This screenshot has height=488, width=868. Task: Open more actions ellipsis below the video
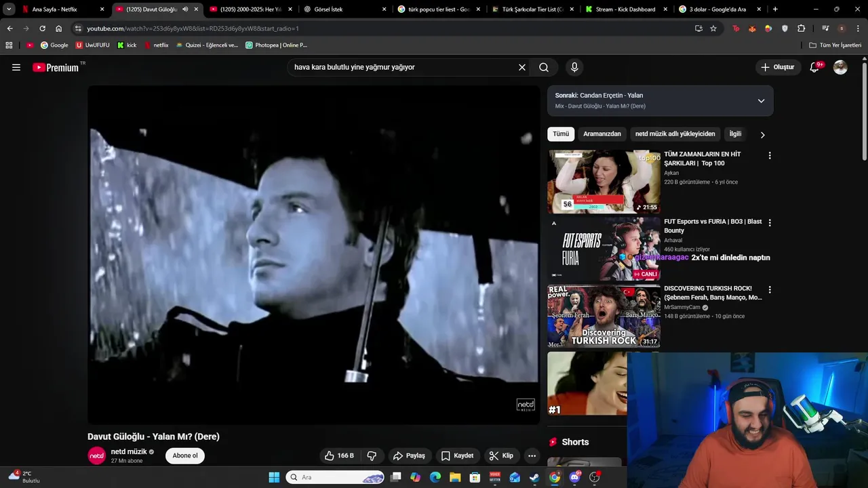(x=532, y=455)
